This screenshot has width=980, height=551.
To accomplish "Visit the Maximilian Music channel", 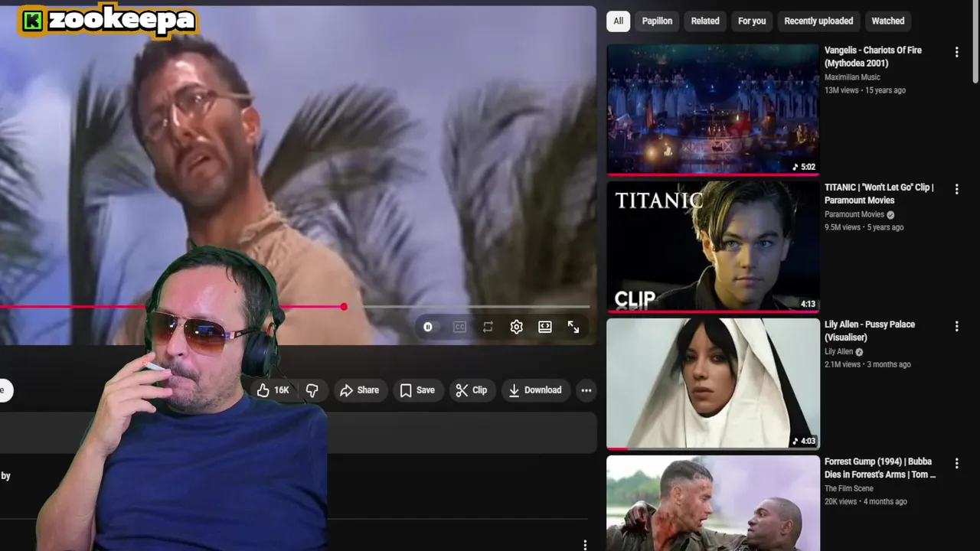I will pyautogui.click(x=852, y=77).
